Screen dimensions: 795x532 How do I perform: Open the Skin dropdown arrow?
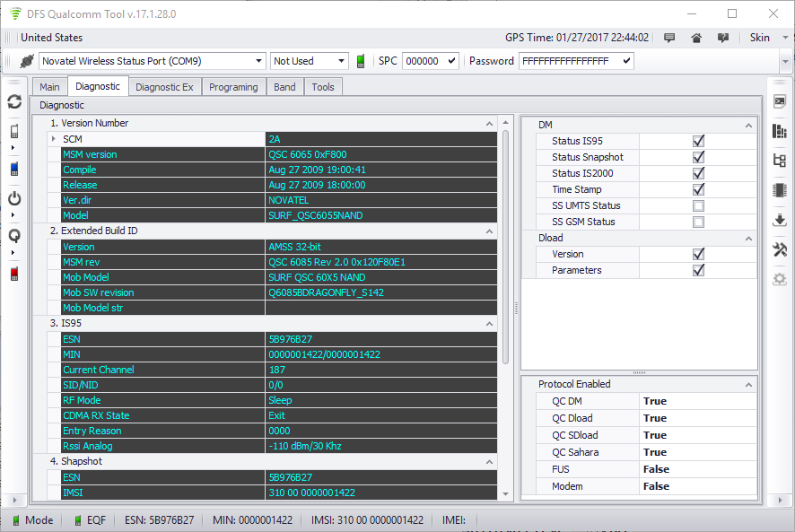(785, 38)
